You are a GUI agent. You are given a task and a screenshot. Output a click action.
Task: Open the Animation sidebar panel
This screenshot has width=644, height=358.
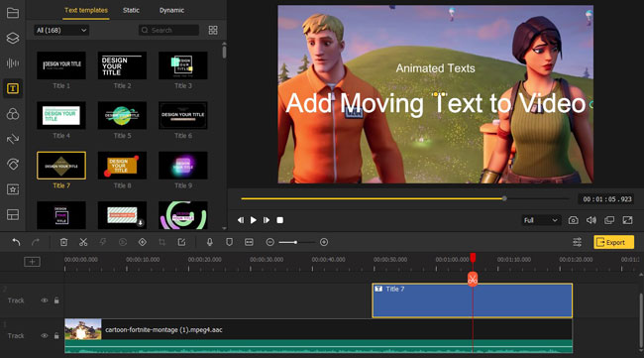coord(13,164)
